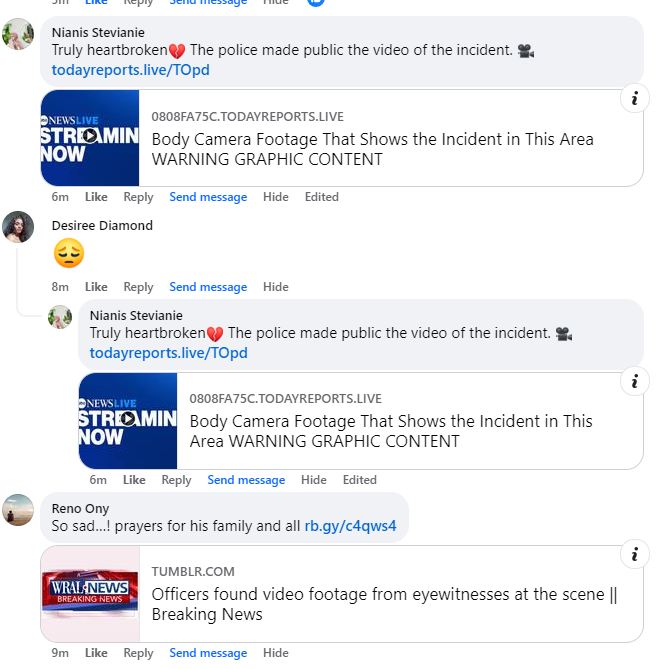Click Nianis Stevianie's small avatar in the reply
The image size is (668, 669).
click(x=60, y=316)
